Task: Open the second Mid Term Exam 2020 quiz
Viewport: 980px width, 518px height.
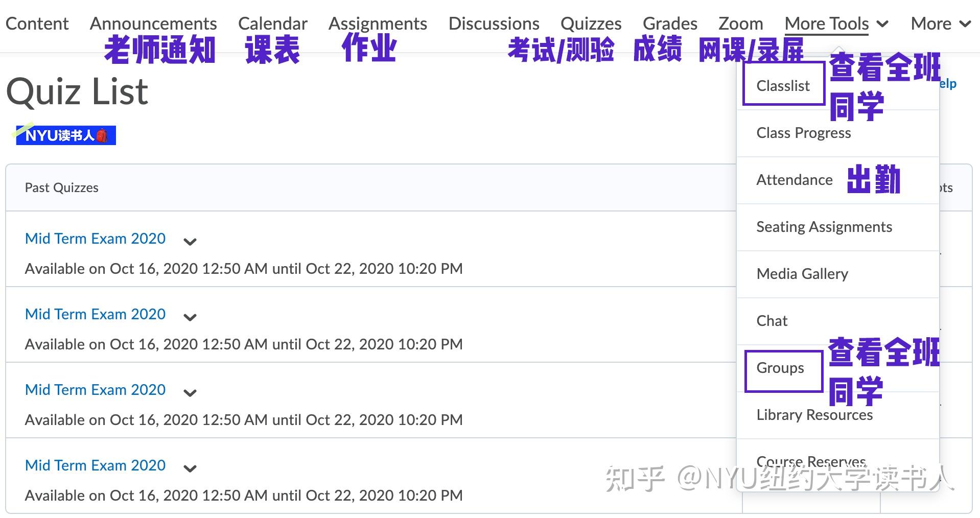Action: (95, 314)
